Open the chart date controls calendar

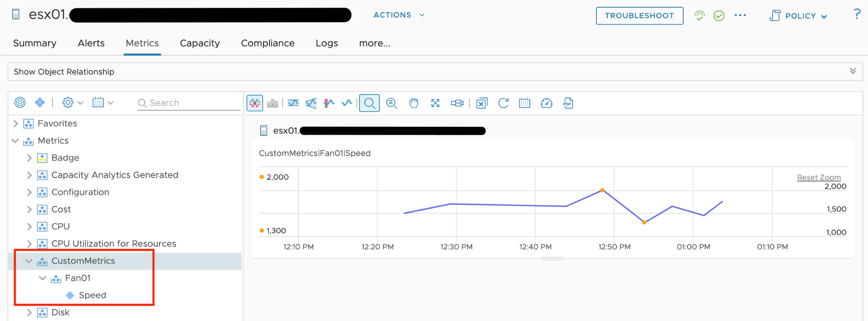click(x=525, y=103)
